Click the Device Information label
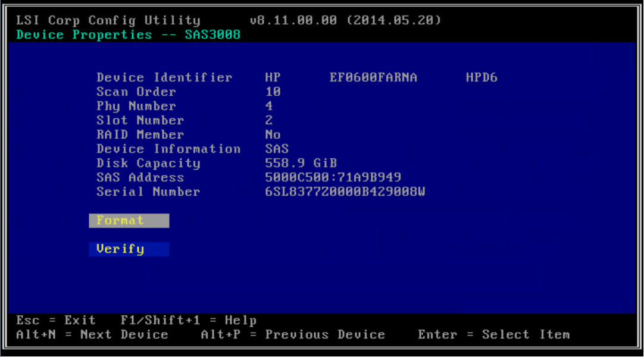 [168, 149]
